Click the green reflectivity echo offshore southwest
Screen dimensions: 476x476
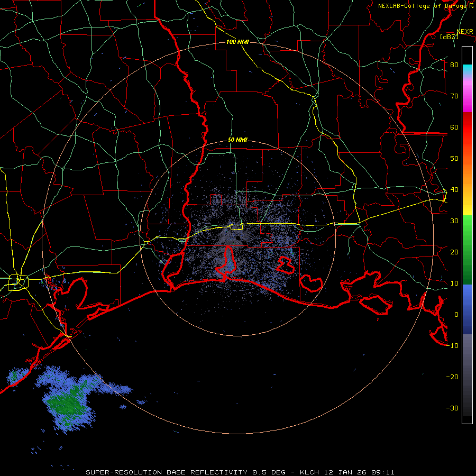[68, 402]
